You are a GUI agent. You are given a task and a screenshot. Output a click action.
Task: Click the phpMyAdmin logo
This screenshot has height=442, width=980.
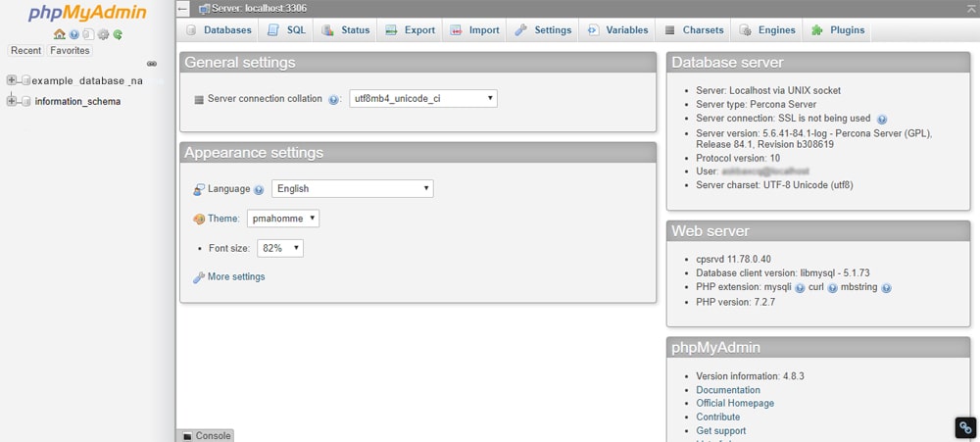(87, 13)
